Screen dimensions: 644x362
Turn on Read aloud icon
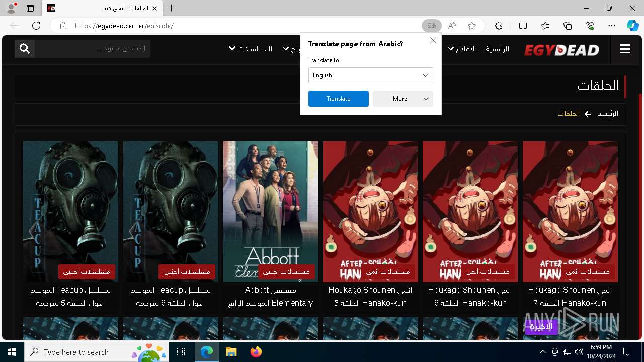click(x=452, y=26)
